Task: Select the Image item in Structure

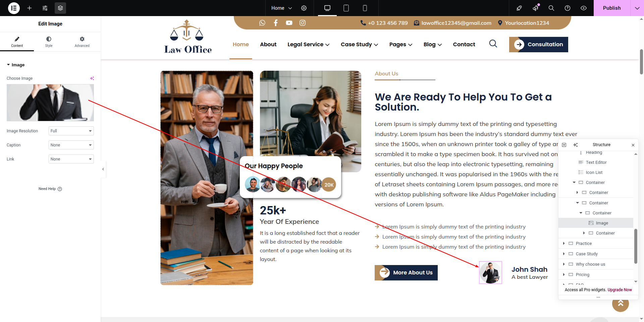Action: tap(596, 223)
